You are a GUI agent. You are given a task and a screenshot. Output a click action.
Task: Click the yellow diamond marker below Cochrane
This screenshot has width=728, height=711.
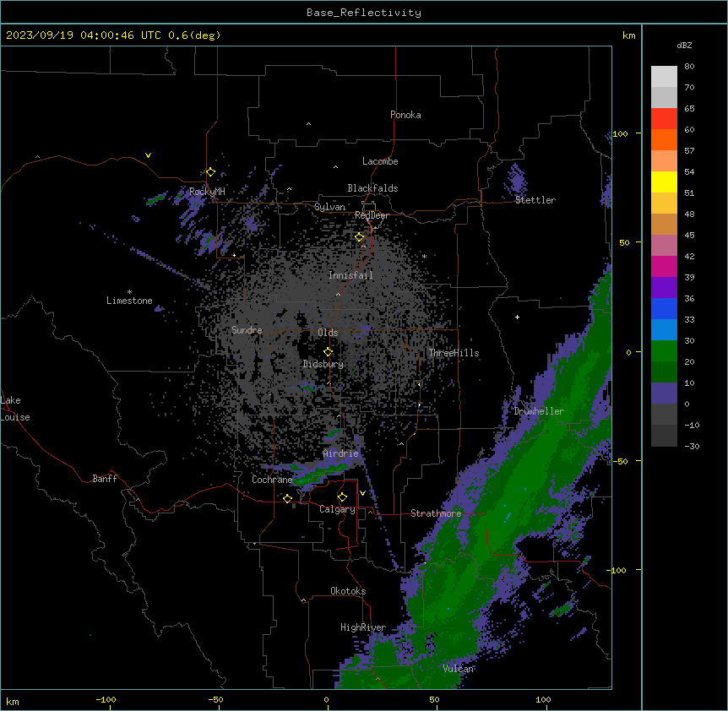point(287,498)
